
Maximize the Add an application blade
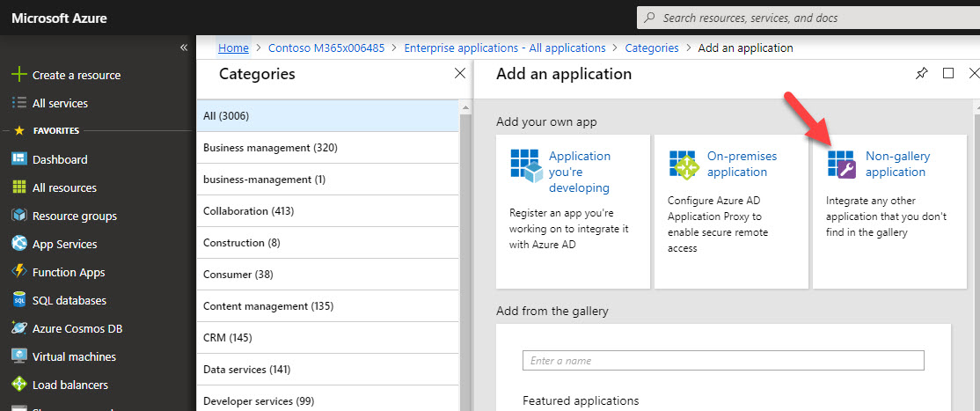948,73
